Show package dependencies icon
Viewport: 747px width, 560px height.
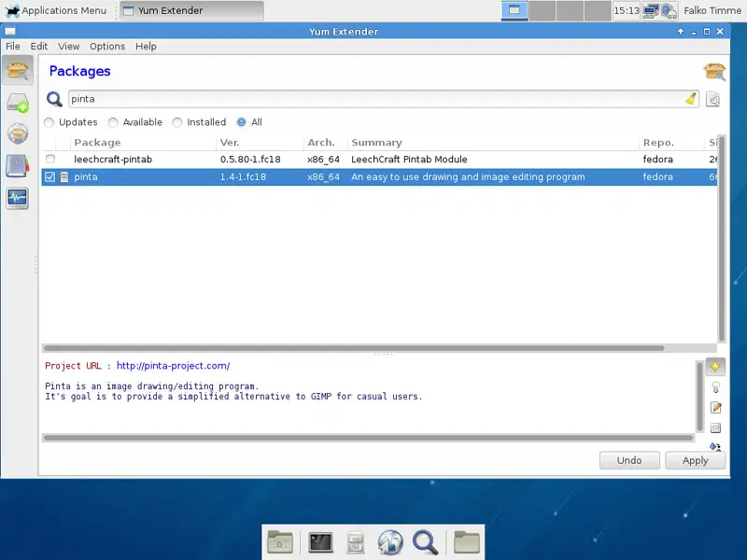click(715, 446)
